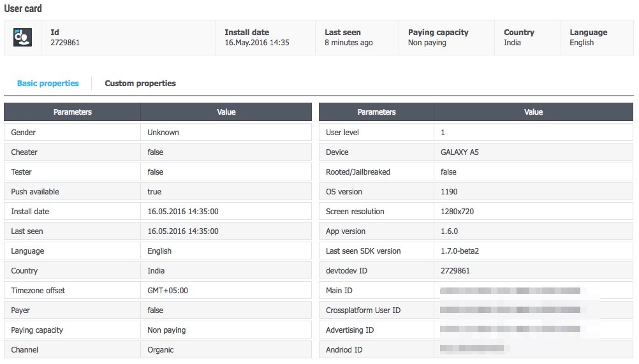
Task: Click the right table's Parameters column header
Action: [x=376, y=112]
